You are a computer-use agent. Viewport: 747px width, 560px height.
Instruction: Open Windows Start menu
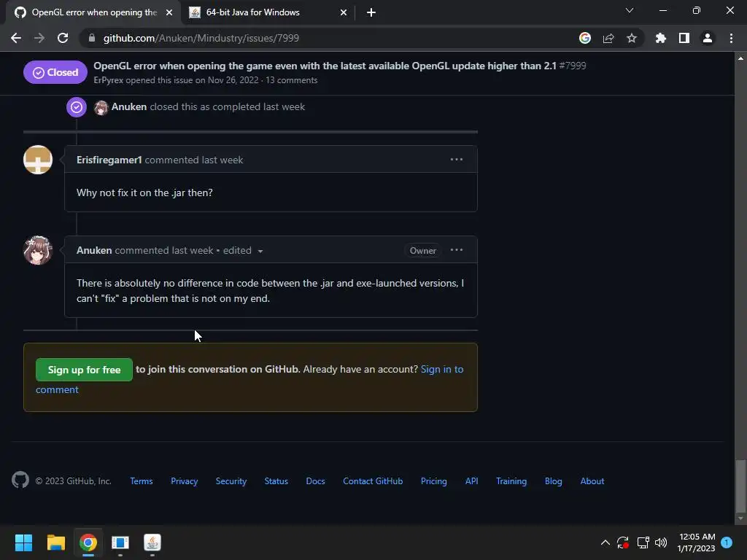(23, 542)
